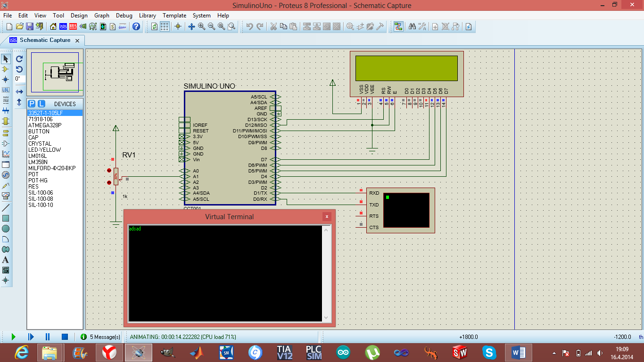Run electrical rules check with the lightning page icon
Screen dimensions: 644x362
point(469,26)
